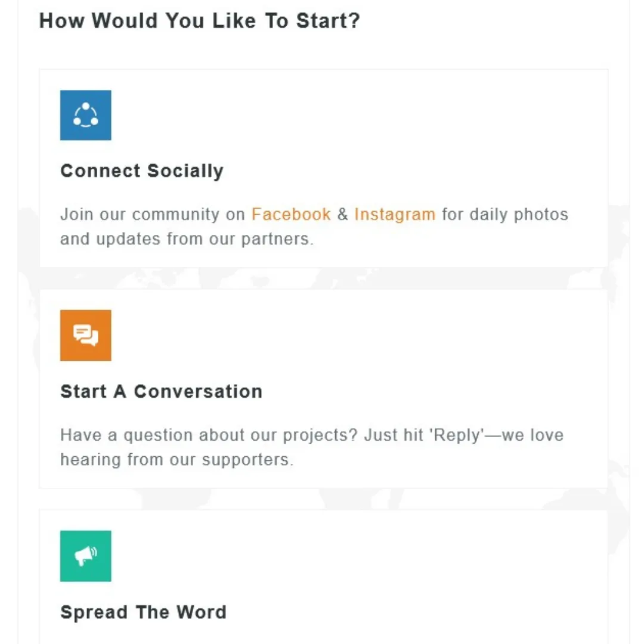Open the Instagram link
644x644 pixels.
(x=395, y=215)
